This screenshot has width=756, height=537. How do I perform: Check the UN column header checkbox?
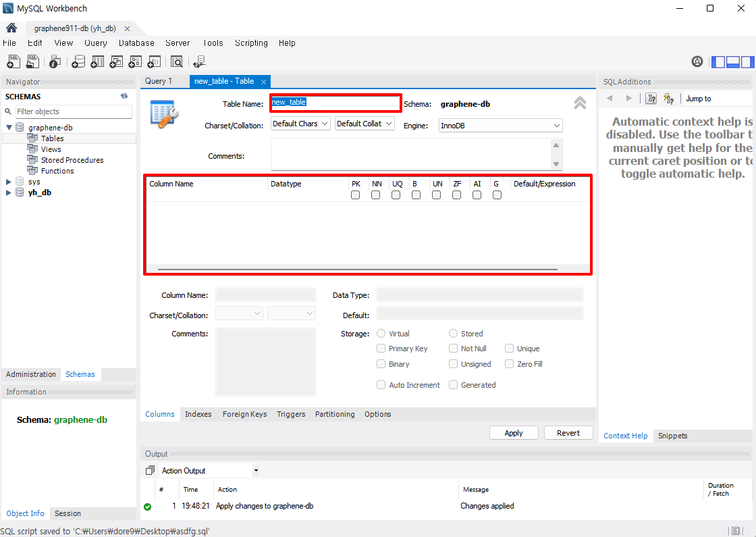pyautogui.click(x=436, y=195)
